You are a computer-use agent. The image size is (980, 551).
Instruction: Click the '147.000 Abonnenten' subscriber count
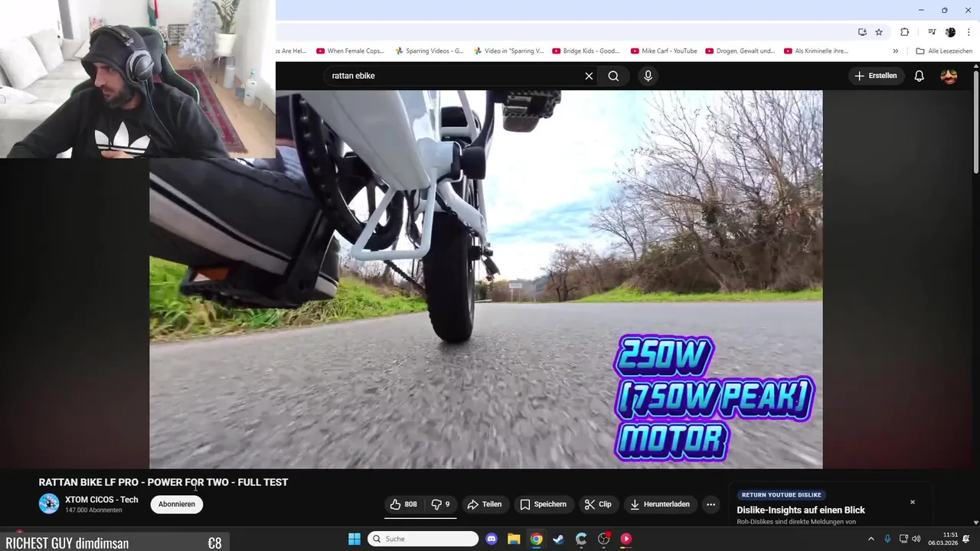click(94, 510)
